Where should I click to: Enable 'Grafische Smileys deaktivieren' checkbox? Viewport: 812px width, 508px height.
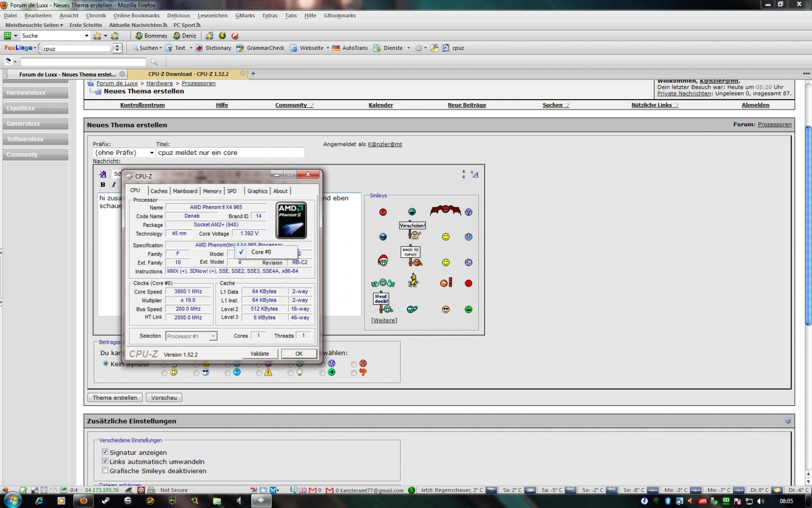point(105,471)
